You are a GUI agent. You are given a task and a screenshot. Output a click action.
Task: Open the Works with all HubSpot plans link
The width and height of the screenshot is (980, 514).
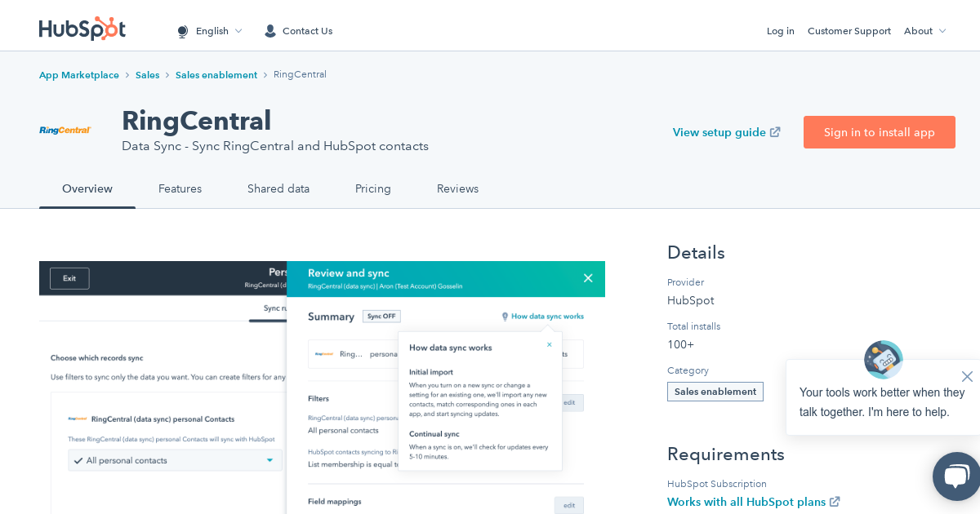coord(746,502)
